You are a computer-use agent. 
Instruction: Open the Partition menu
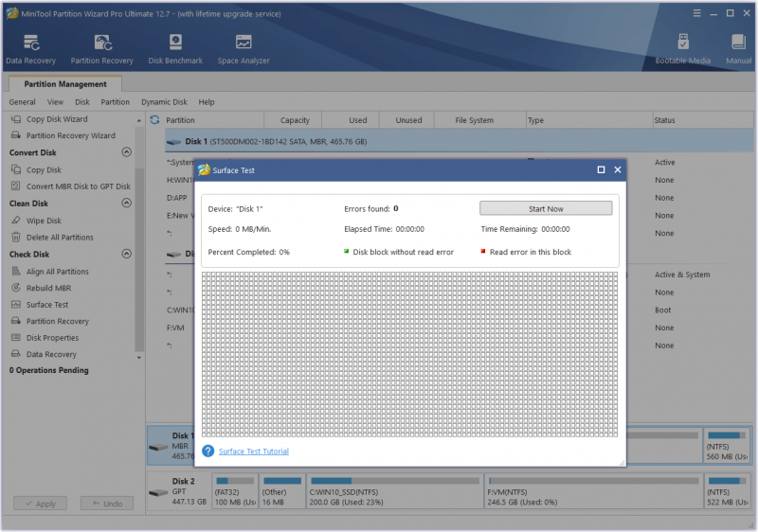coord(115,102)
